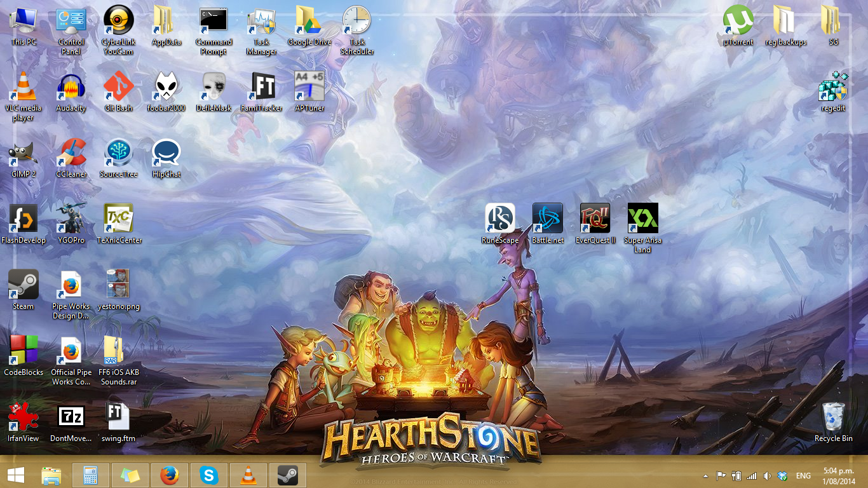Click the regedit shortcut icon
This screenshot has height=488, width=868.
pyautogui.click(x=834, y=92)
